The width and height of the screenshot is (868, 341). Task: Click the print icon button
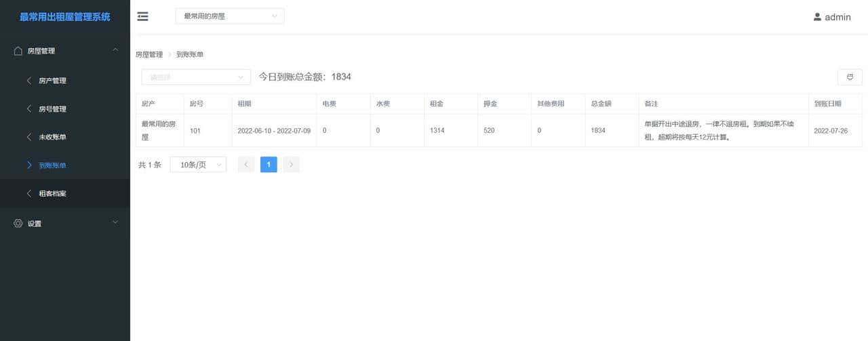850,77
